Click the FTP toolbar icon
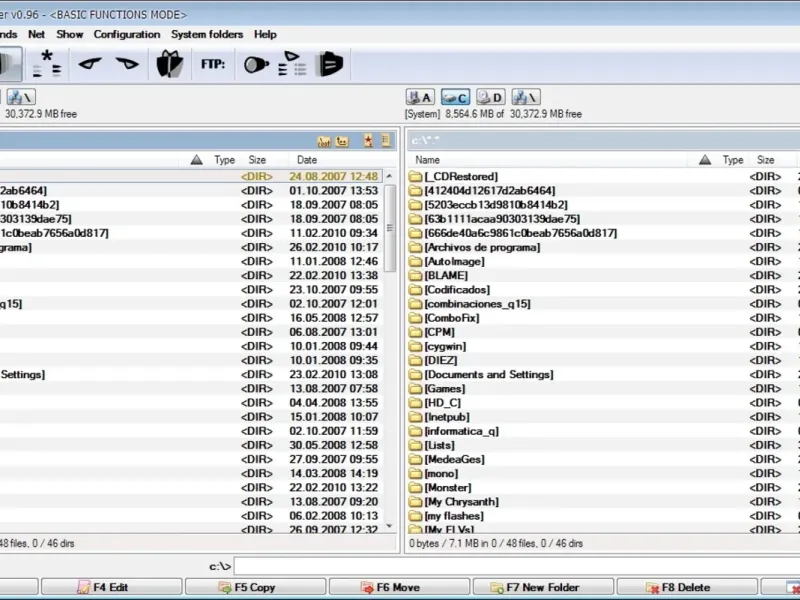Screen dimensions: 800x600 [212, 64]
